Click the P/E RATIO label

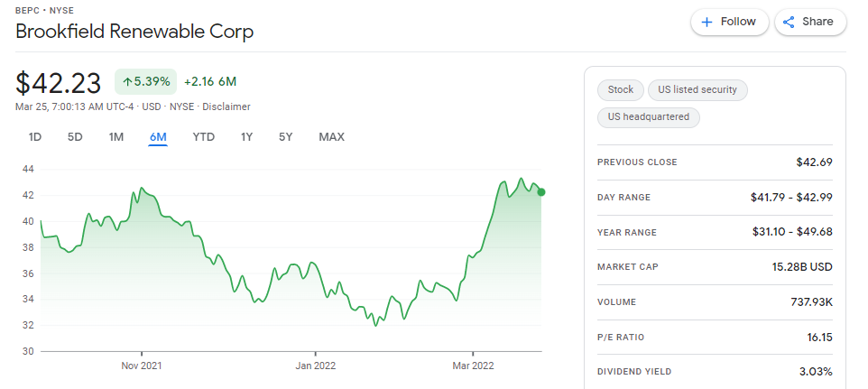621,337
